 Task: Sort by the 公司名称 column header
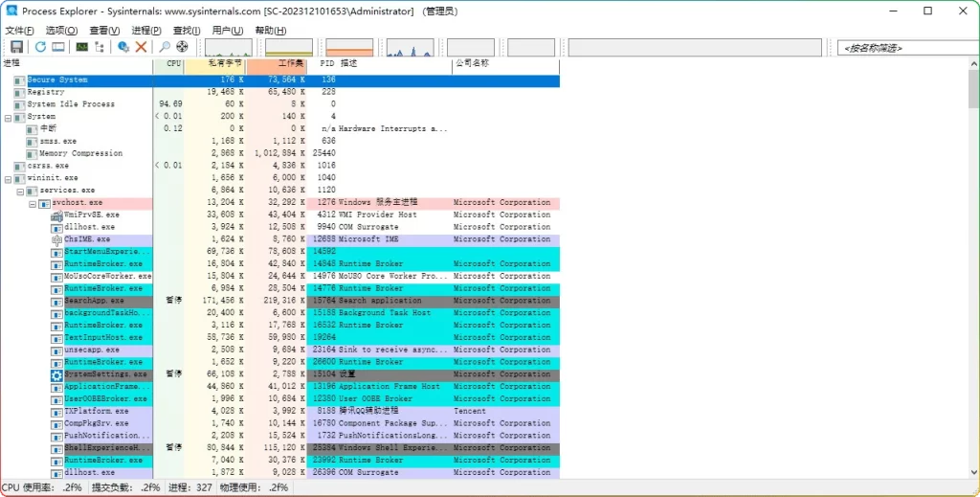[x=505, y=63]
